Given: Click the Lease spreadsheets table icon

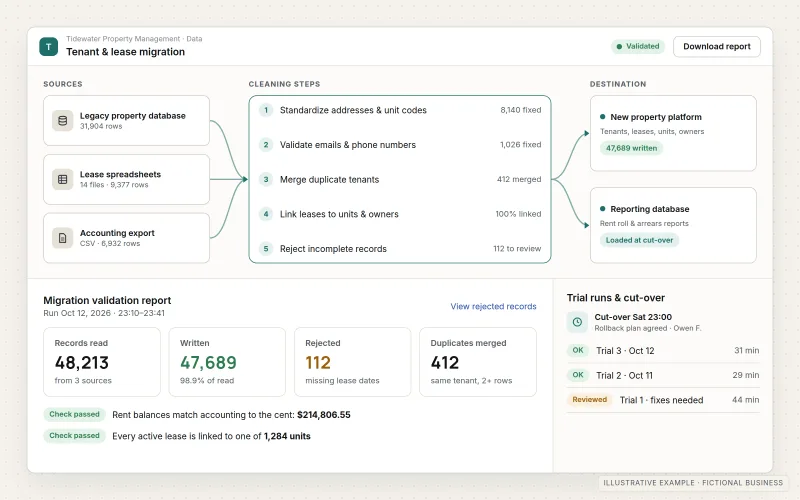Looking at the screenshot, I should pos(63,180).
